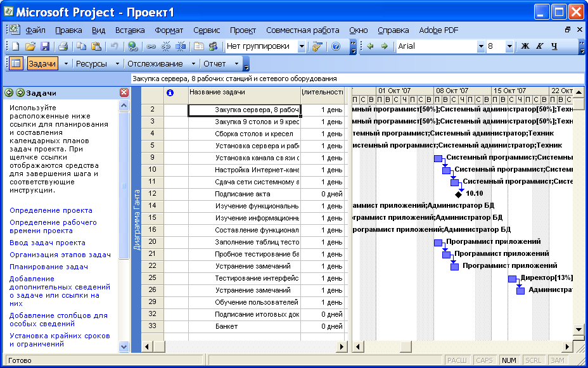Image resolution: width=588 pixels, height=368 pixels.
Task: Outdent task with green left arrow
Action: (x=370, y=46)
